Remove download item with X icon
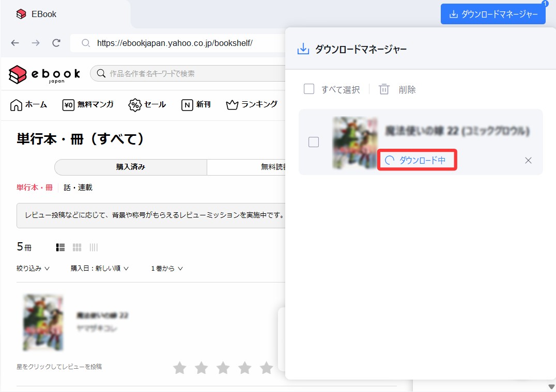This screenshot has height=392, width=556. tap(528, 160)
